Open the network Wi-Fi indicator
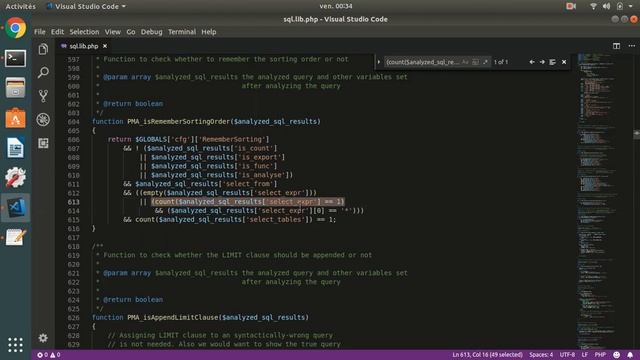 point(593,6)
